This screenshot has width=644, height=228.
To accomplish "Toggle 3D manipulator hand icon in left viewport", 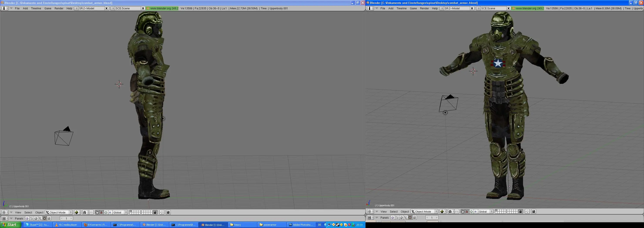I will pos(97,213).
